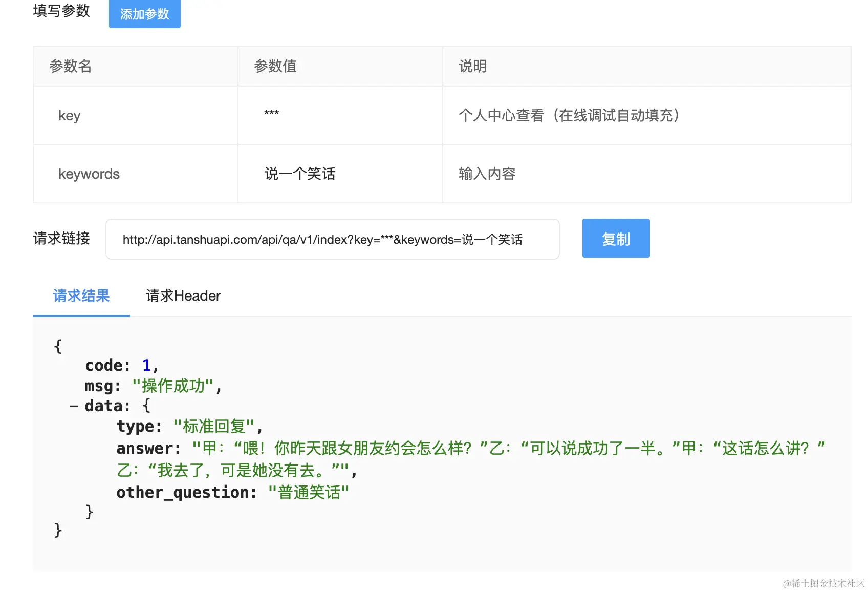The width and height of the screenshot is (868, 592).
Task: Click the 参数名 column header
Action: [136, 67]
